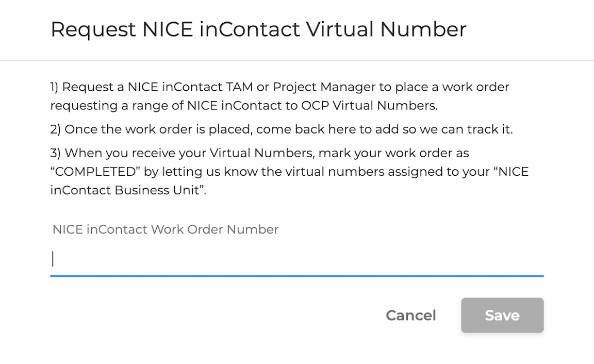Image resolution: width=594 pixels, height=364 pixels.
Task: Click the blue underline of the input field
Action: [296, 276]
